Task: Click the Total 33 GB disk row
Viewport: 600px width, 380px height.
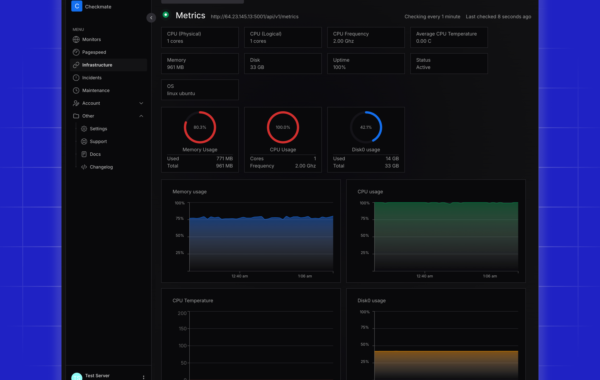Action: point(366,166)
